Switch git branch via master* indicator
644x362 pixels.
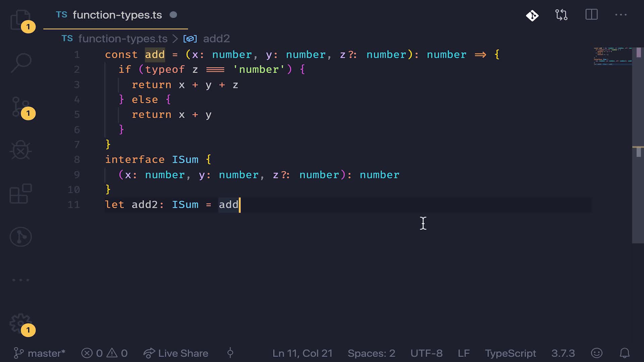[x=40, y=353]
